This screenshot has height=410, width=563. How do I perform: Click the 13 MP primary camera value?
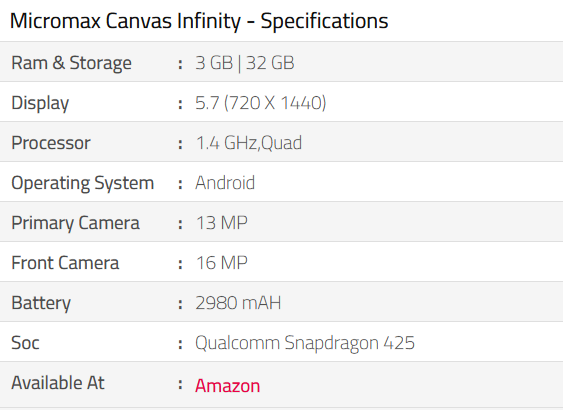(222, 223)
